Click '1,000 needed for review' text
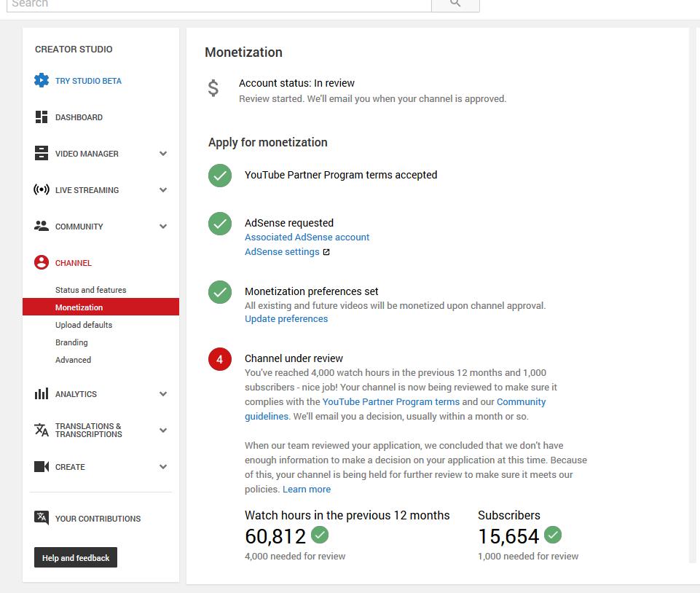 tap(528, 557)
